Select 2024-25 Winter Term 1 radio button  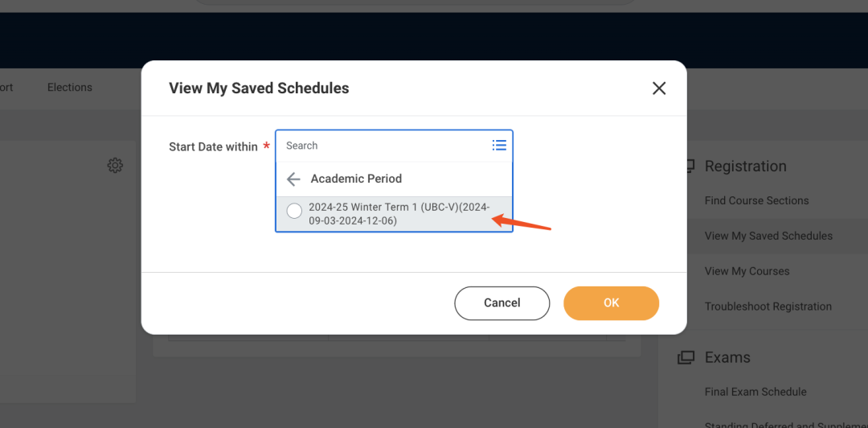click(x=294, y=211)
